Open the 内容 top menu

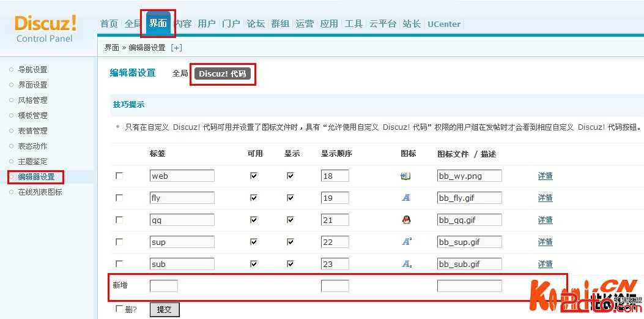pyautogui.click(x=183, y=24)
